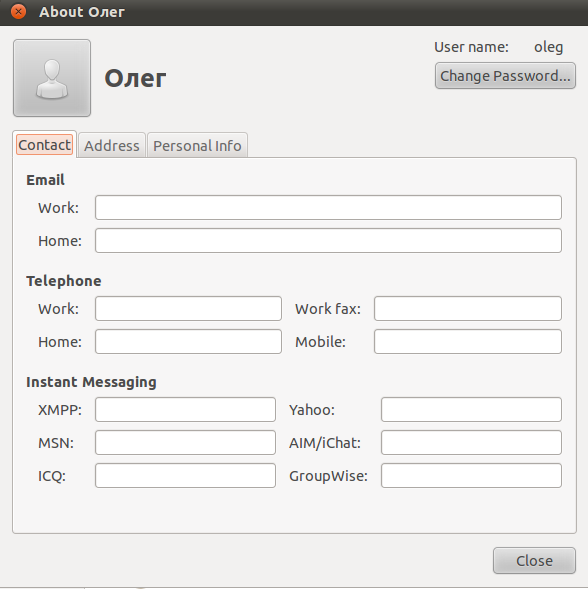Select the Mobile telephone field
Image resolution: width=588 pixels, height=589 pixels.
pyautogui.click(x=468, y=341)
